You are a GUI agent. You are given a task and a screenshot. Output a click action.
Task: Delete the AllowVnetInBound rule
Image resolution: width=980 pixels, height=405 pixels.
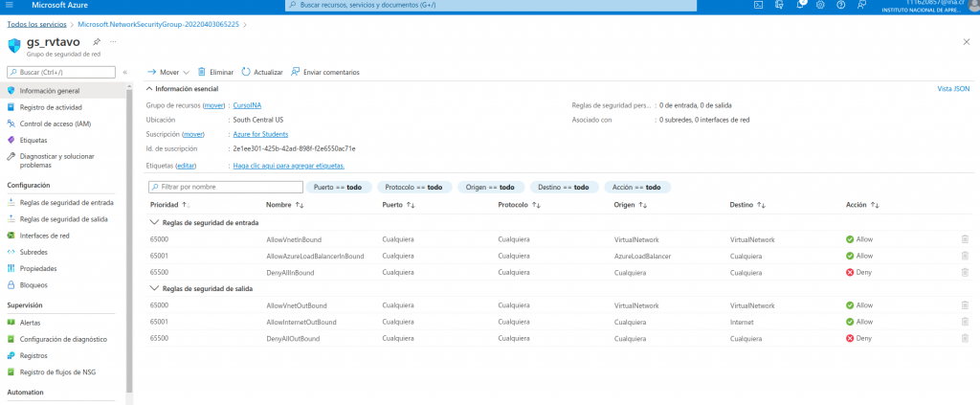pyautogui.click(x=965, y=239)
